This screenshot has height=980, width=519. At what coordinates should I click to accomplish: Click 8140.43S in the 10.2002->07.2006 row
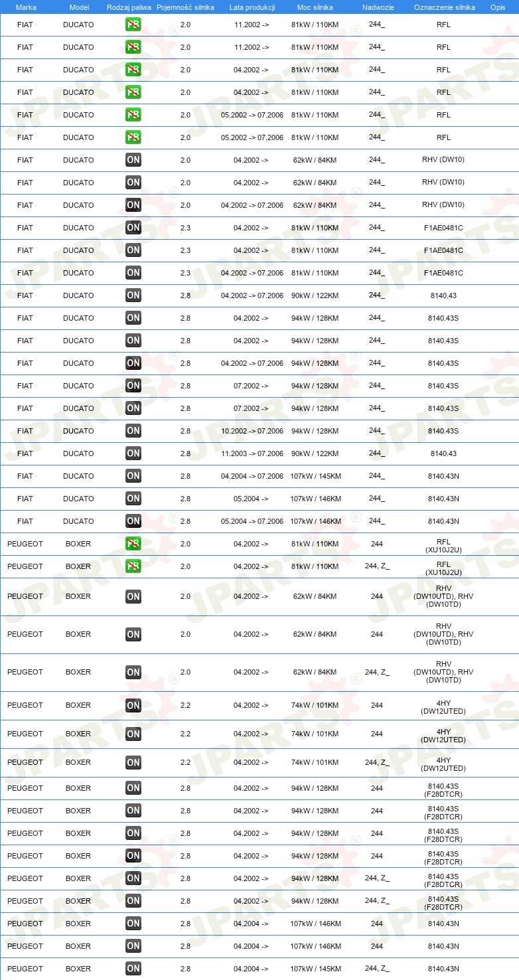[x=443, y=431]
